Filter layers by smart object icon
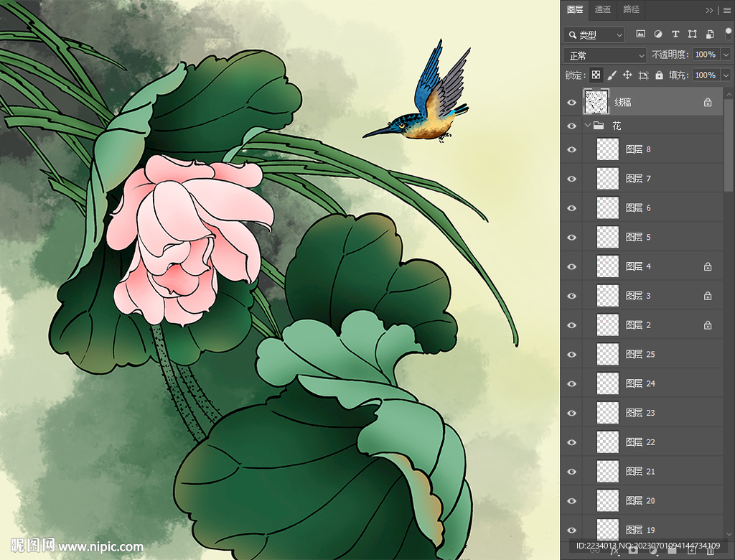 [x=709, y=34]
